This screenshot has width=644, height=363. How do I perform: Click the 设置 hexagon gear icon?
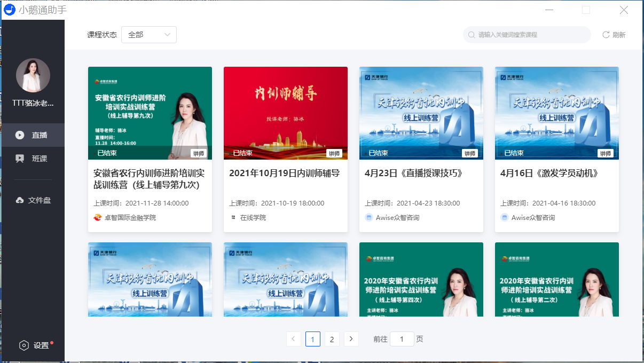point(24,345)
